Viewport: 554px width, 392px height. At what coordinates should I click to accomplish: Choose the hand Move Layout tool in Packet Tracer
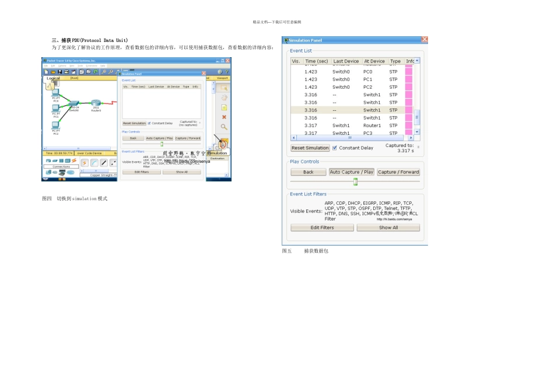[x=224, y=97]
